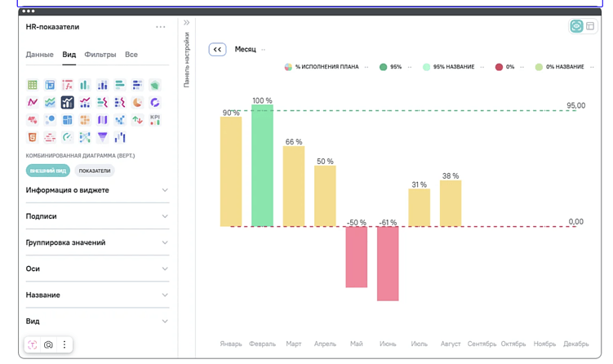Click the 'ПОКАЗАТЕЛИ' pill button

click(95, 171)
